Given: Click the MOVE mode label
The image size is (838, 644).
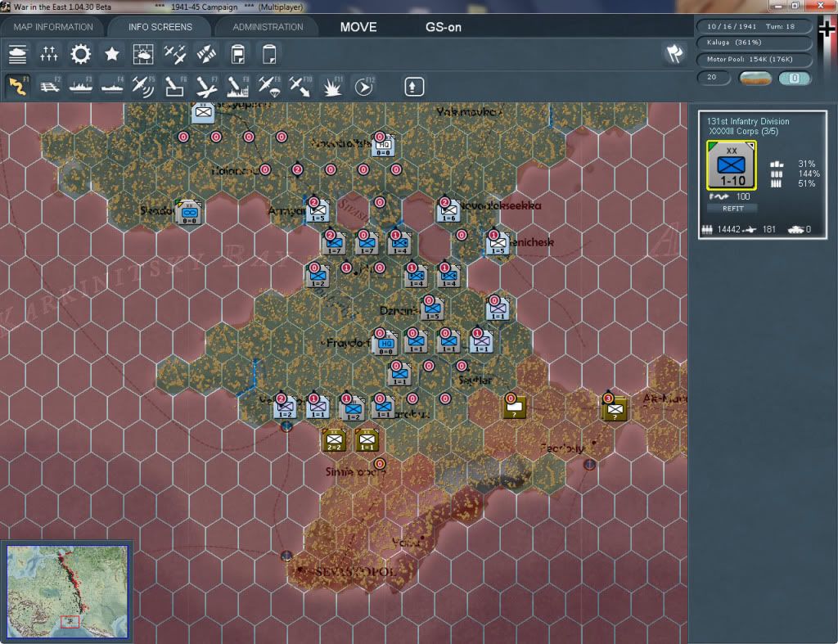Looking at the screenshot, I should [358, 27].
